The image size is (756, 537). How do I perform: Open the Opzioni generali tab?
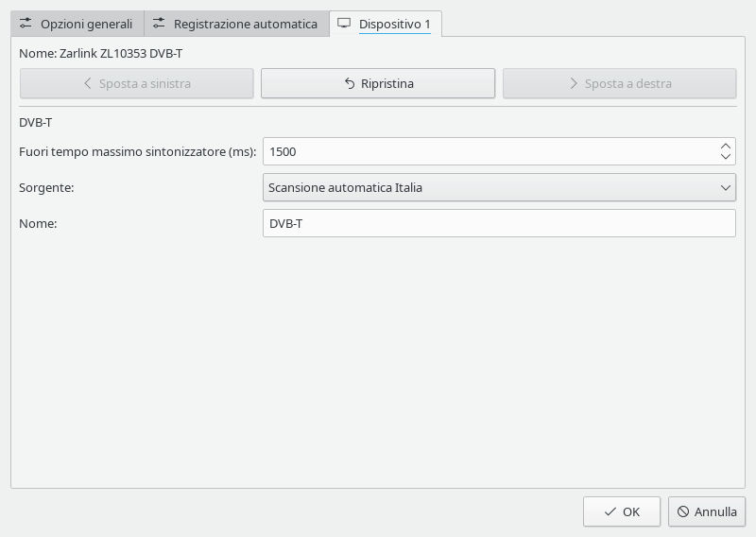tap(77, 24)
